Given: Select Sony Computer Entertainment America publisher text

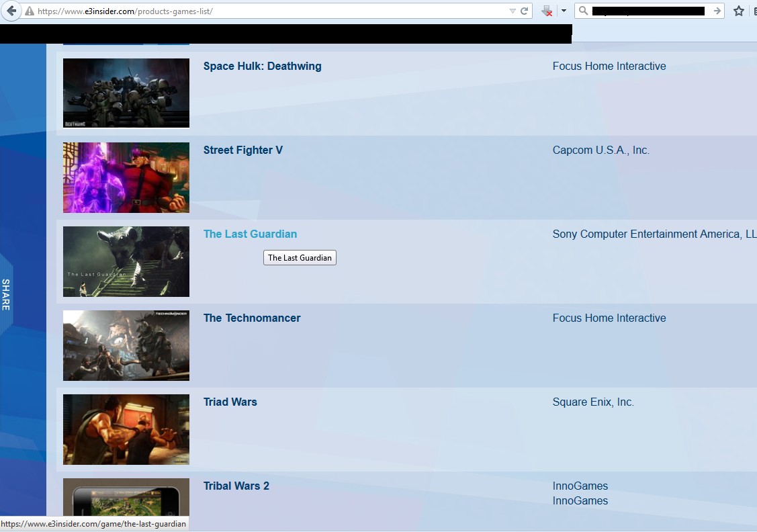Looking at the screenshot, I should point(654,234).
